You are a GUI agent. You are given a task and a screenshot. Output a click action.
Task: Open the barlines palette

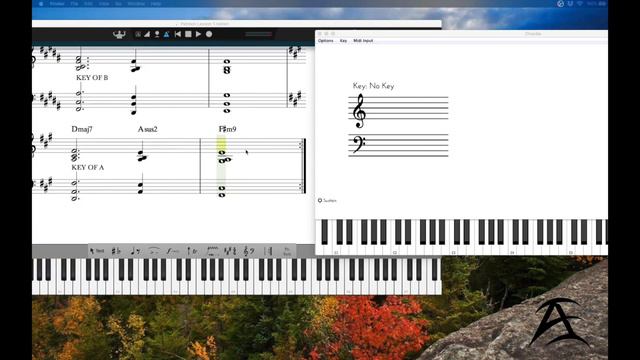(x=268, y=251)
